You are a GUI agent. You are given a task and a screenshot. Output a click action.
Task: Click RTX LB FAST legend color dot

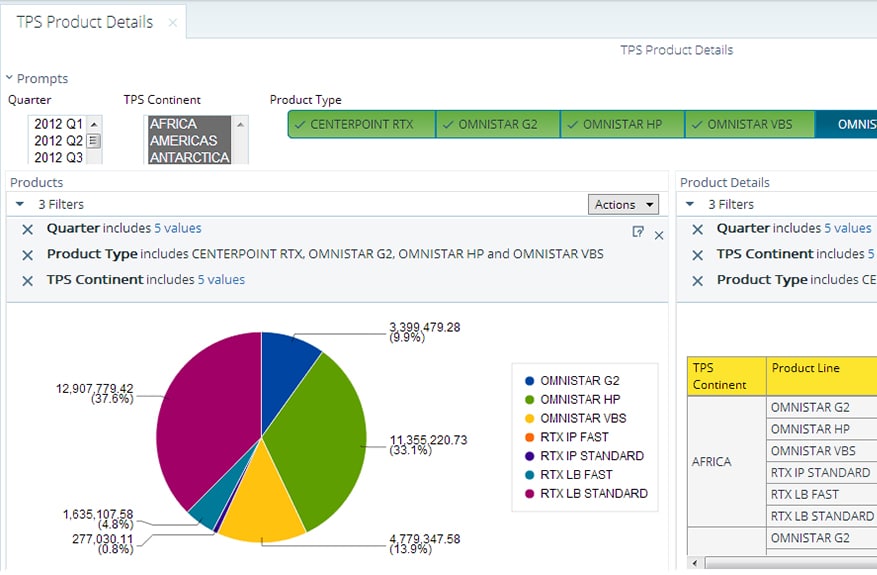(530, 475)
